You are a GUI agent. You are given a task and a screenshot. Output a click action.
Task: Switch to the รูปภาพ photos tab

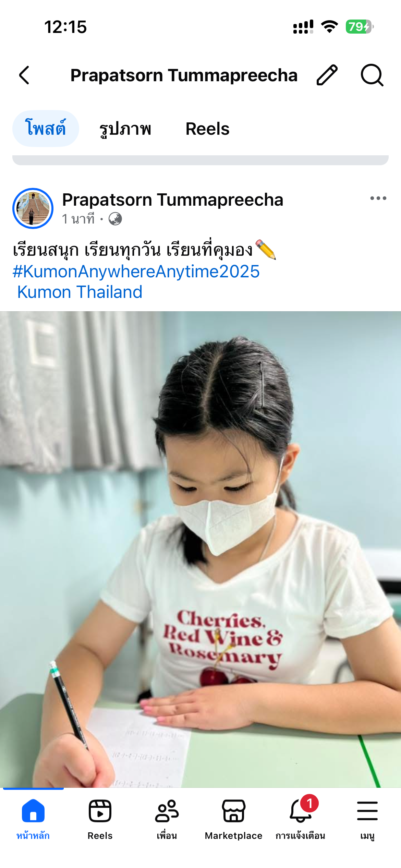click(125, 129)
